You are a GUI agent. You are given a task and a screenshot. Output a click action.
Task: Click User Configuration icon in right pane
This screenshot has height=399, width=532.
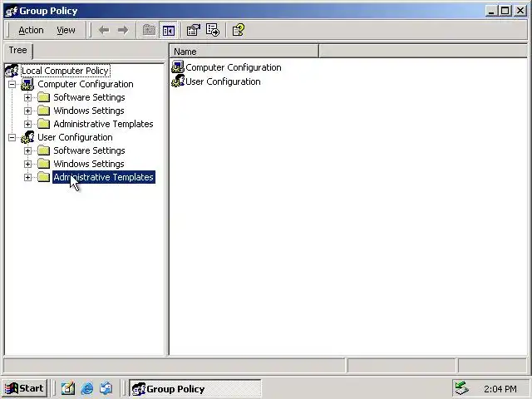point(178,81)
